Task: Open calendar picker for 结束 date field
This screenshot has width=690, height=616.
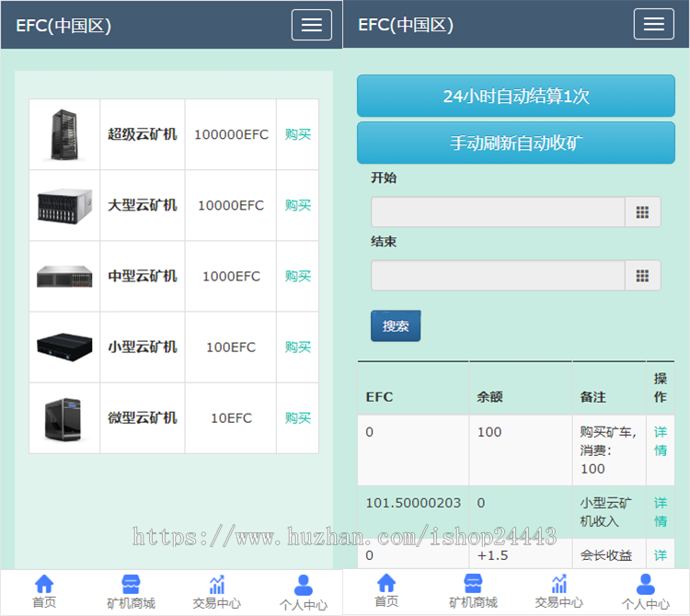Action: pyautogui.click(x=642, y=276)
